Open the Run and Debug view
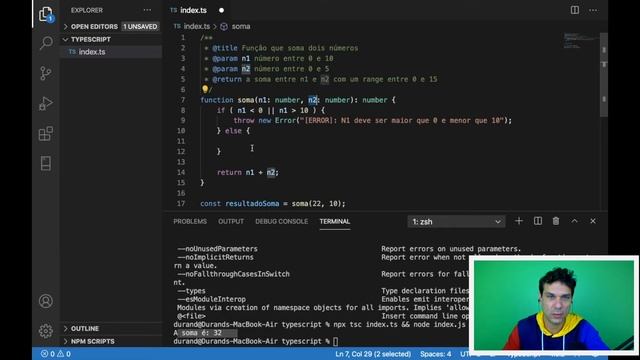Viewport: 640px width, 360px height. (46, 103)
